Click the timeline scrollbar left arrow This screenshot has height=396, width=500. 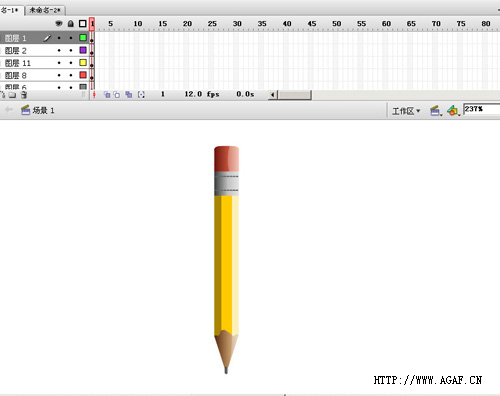[x=273, y=95]
